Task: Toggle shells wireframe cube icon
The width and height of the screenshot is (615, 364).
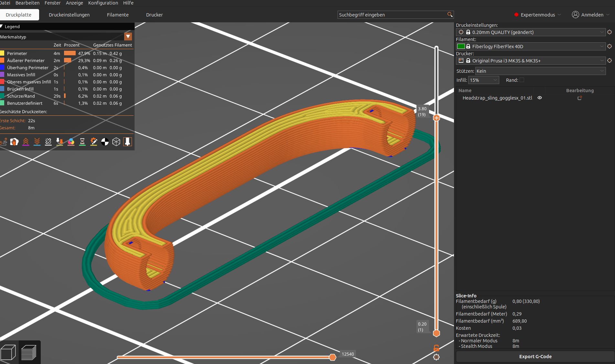Action: (x=116, y=142)
